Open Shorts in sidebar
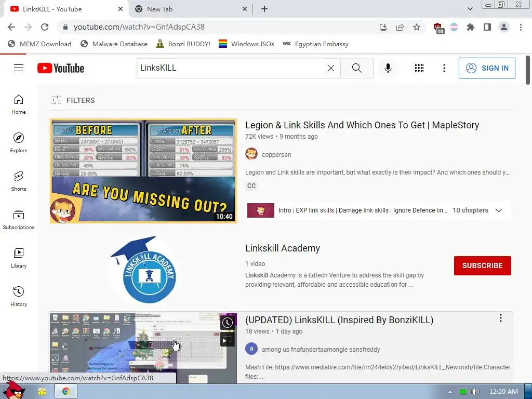The height and width of the screenshot is (399, 532). [19, 181]
